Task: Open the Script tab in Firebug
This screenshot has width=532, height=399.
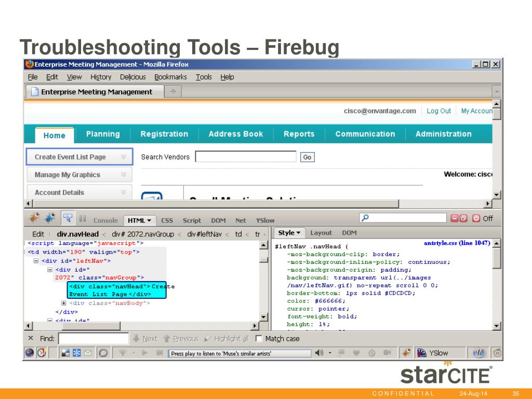Action: pyautogui.click(x=192, y=220)
